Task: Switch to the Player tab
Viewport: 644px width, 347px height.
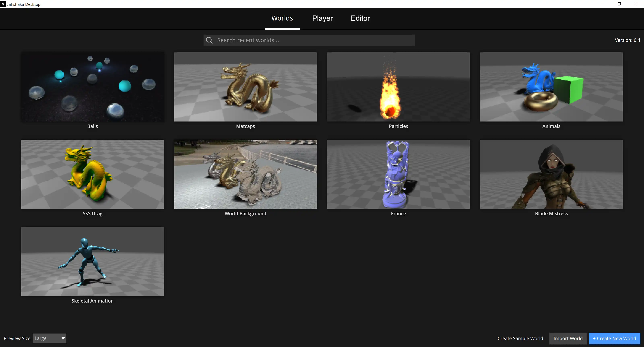Action: coord(322,18)
